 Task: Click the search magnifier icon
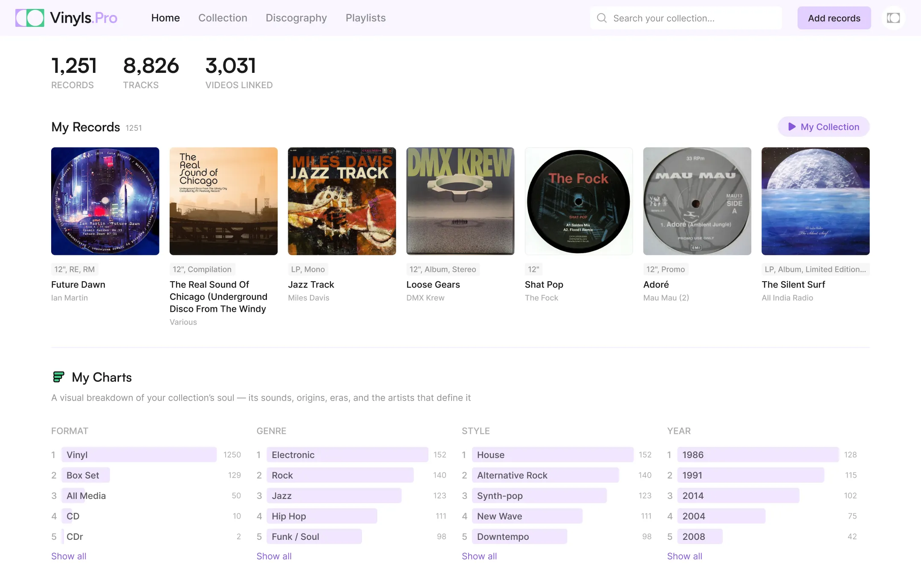[x=602, y=18]
